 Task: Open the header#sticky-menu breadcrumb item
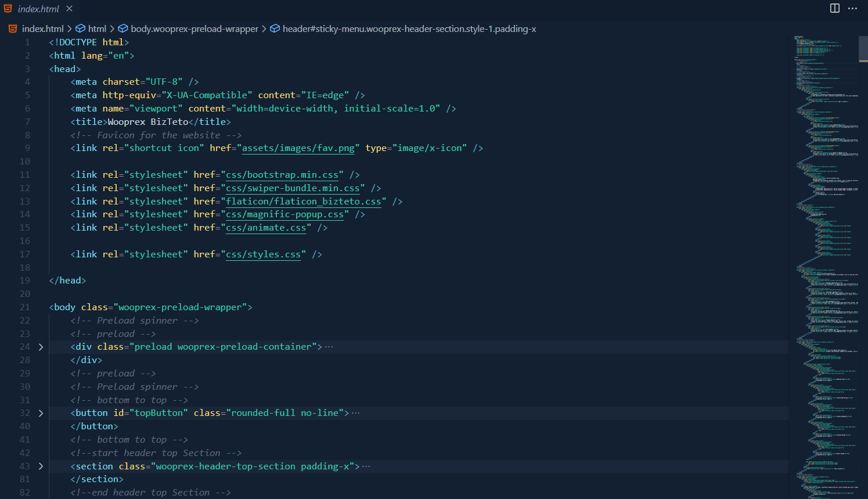409,28
